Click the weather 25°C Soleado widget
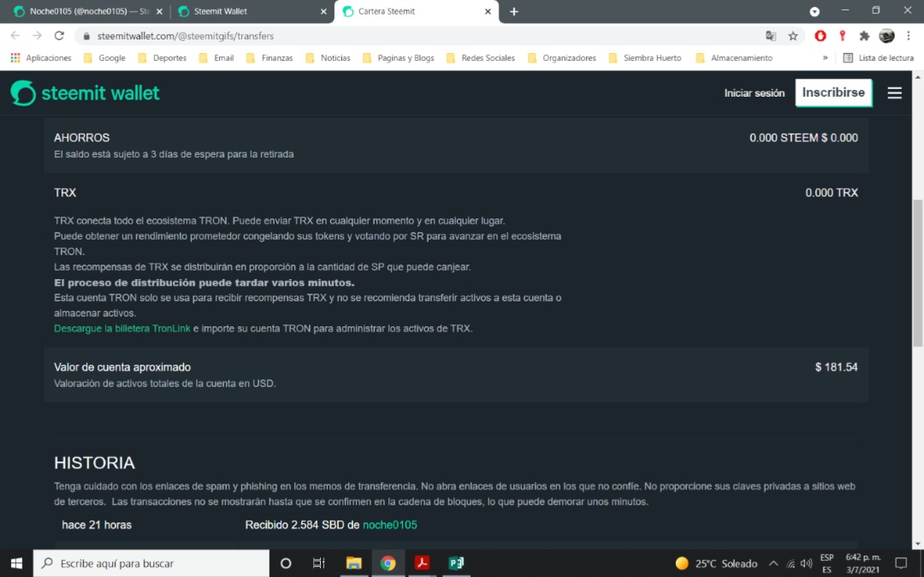The width and height of the screenshot is (924, 577). 716,563
